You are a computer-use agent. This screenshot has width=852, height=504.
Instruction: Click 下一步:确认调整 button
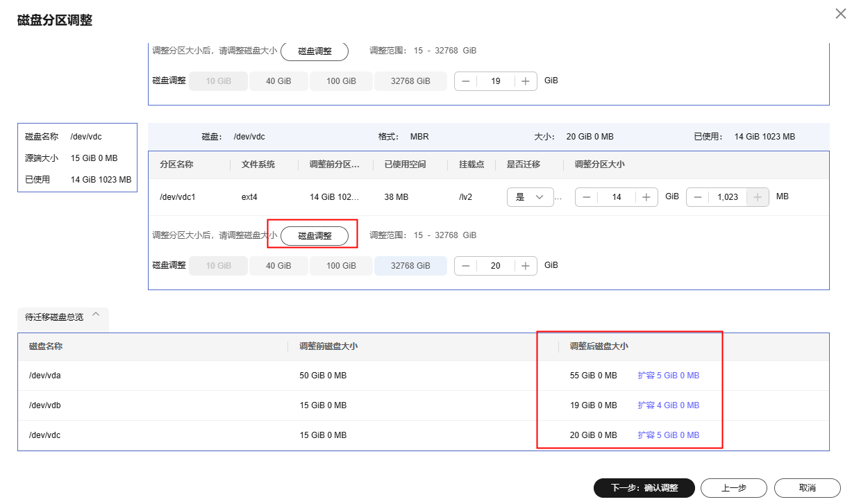pyautogui.click(x=644, y=488)
